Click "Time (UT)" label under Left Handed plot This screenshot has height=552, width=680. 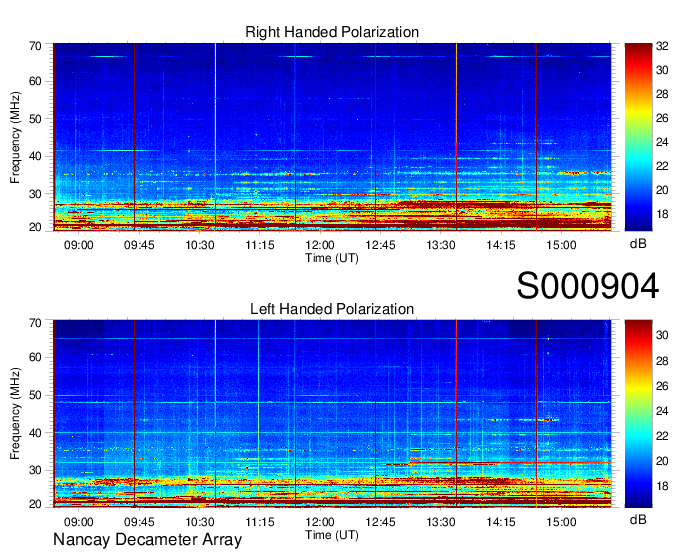pyautogui.click(x=332, y=535)
